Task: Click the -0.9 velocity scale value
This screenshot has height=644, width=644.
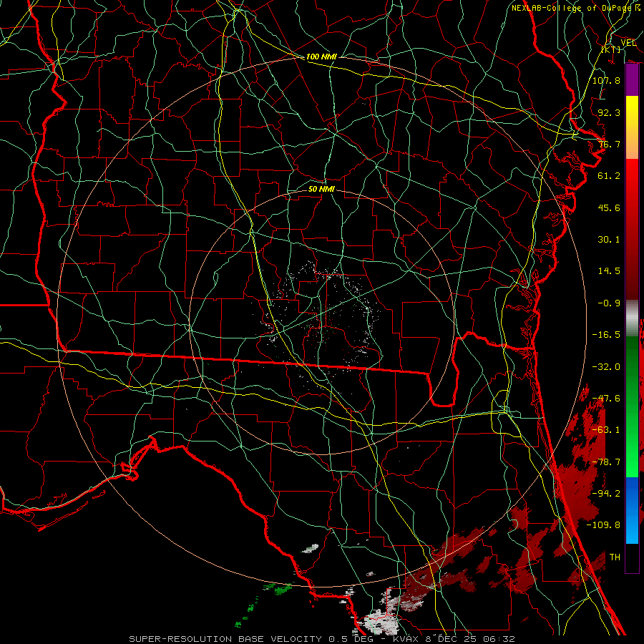Action: point(609,303)
